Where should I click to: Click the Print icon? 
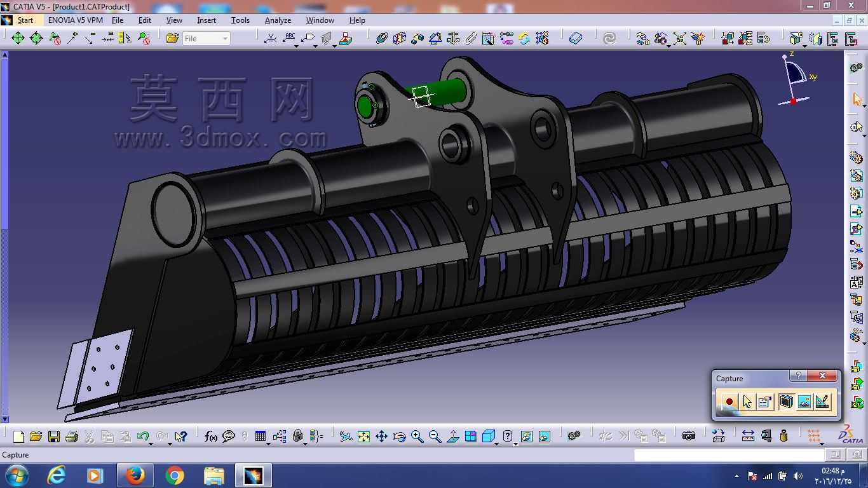[x=72, y=437]
